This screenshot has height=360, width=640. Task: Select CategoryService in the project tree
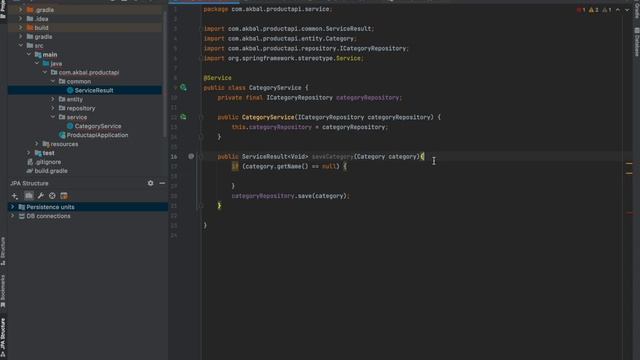[x=98, y=126]
